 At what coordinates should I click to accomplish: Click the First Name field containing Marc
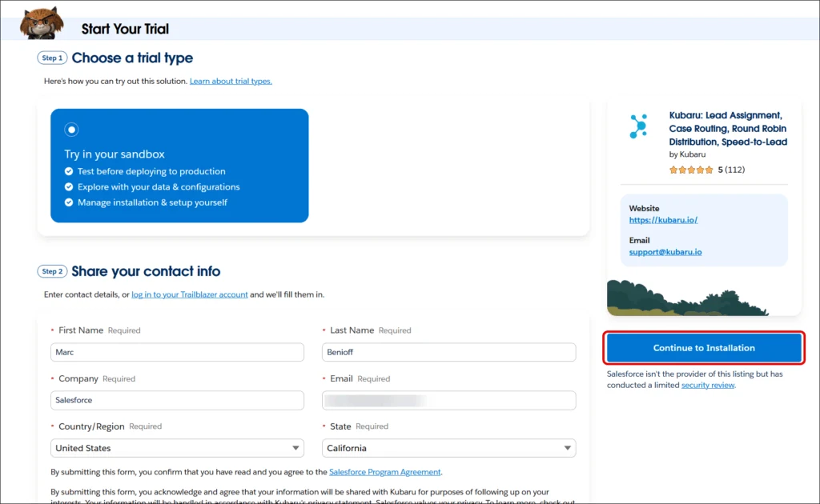[177, 352]
